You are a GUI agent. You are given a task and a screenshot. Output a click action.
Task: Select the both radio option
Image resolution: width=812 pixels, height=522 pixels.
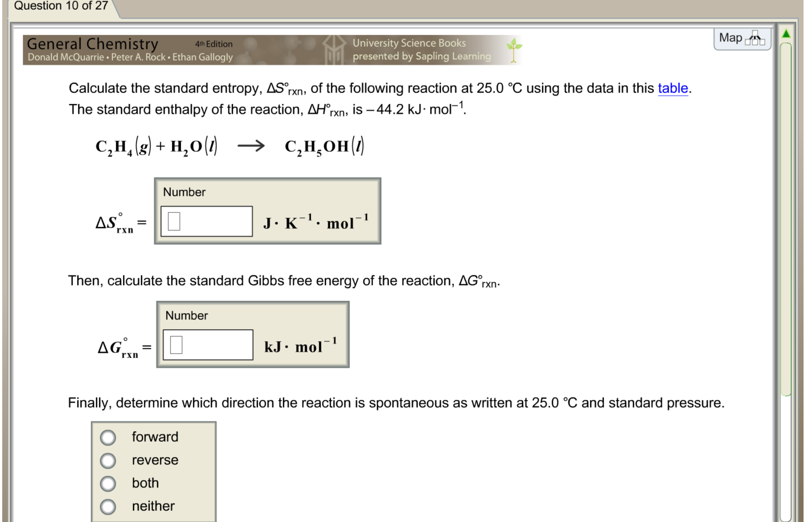[108, 484]
